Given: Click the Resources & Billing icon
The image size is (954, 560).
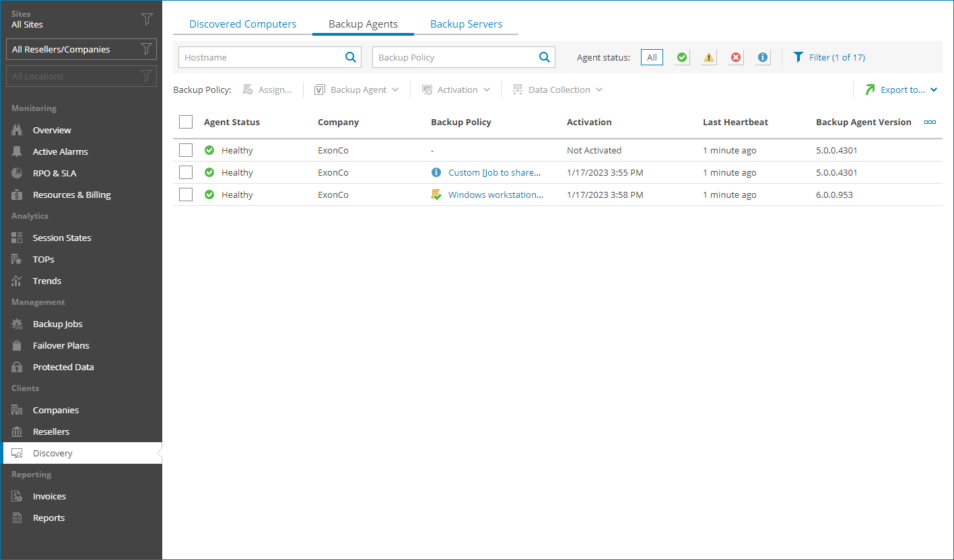Looking at the screenshot, I should 18,195.
